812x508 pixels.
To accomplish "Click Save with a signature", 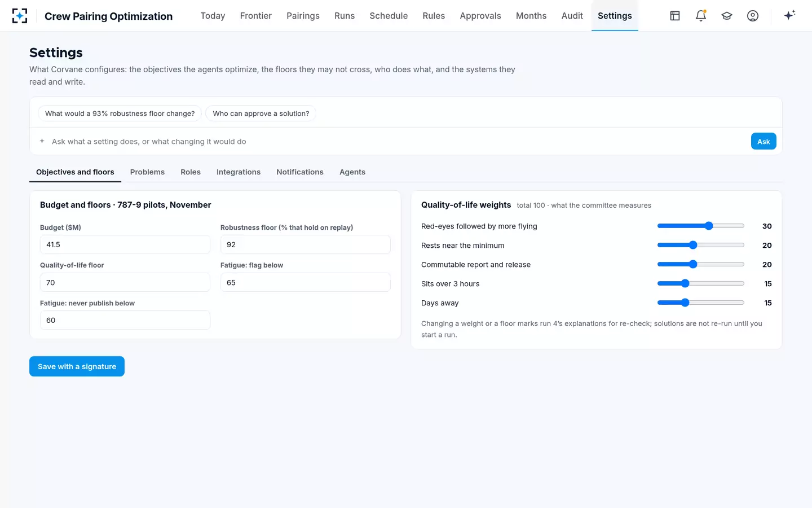I will [77, 366].
